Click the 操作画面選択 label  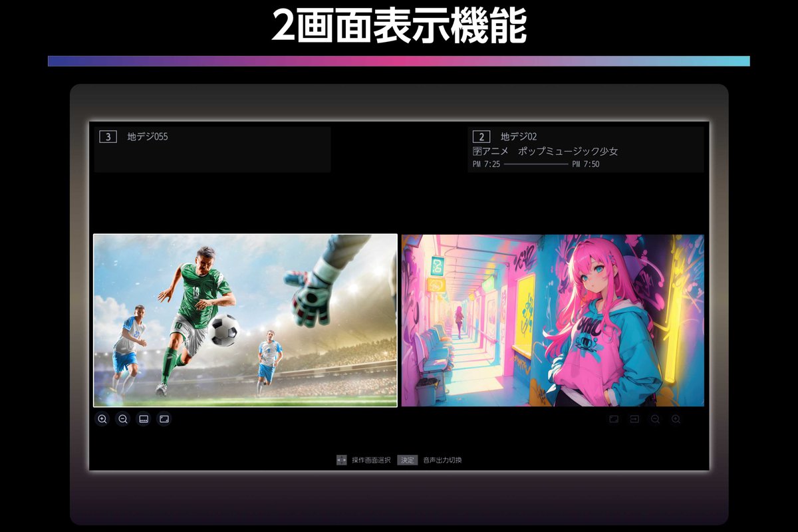pos(371,460)
